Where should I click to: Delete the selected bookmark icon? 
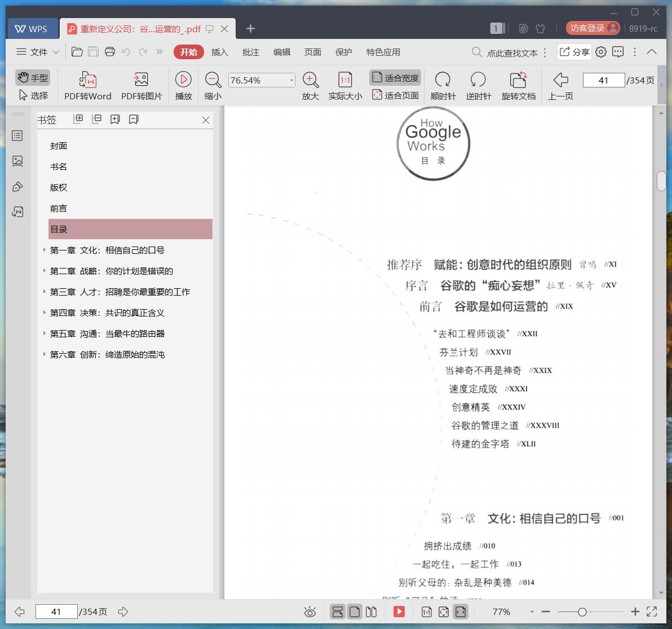[x=134, y=119]
